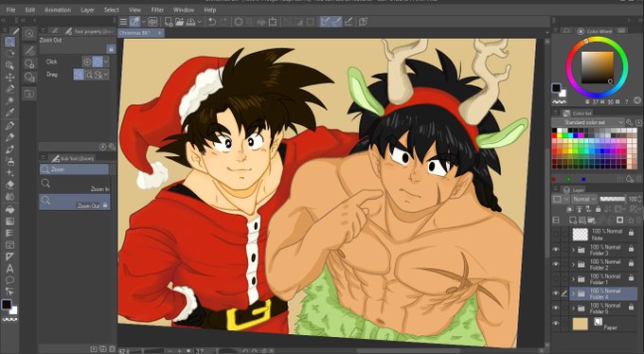Screen dimensions: 644x354
Task: Click the Undo arrow in command bar
Action: coord(212,22)
